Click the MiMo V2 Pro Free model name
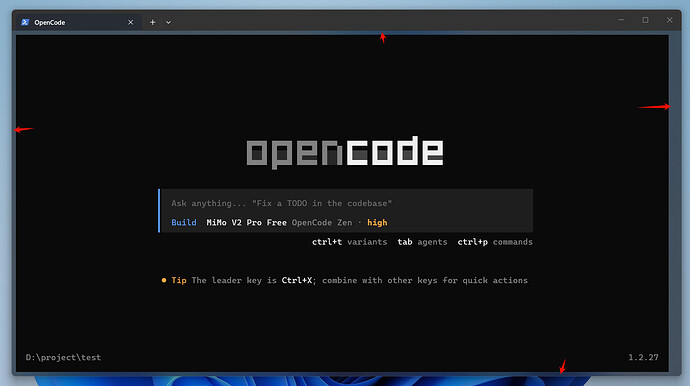This screenshot has width=690, height=386. point(246,223)
